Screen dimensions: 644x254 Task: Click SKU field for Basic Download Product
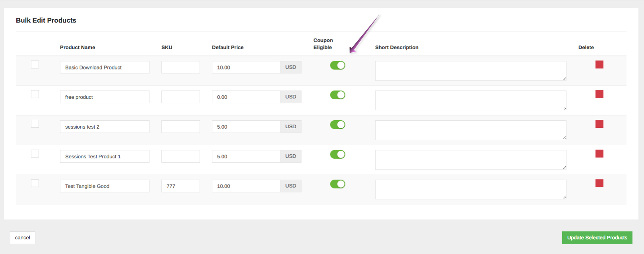pos(180,67)
